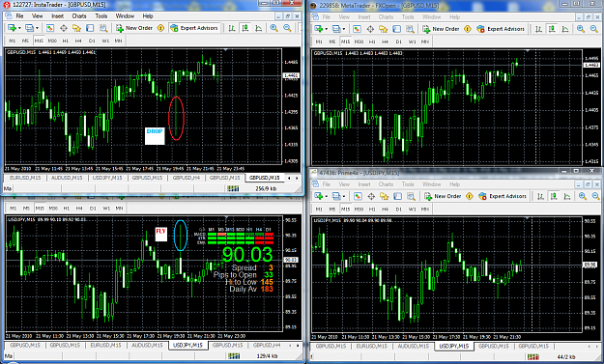Click InstaTrader connection status bars icon
The height and width of the screenshot is (364, 604).
coord(233,188)
